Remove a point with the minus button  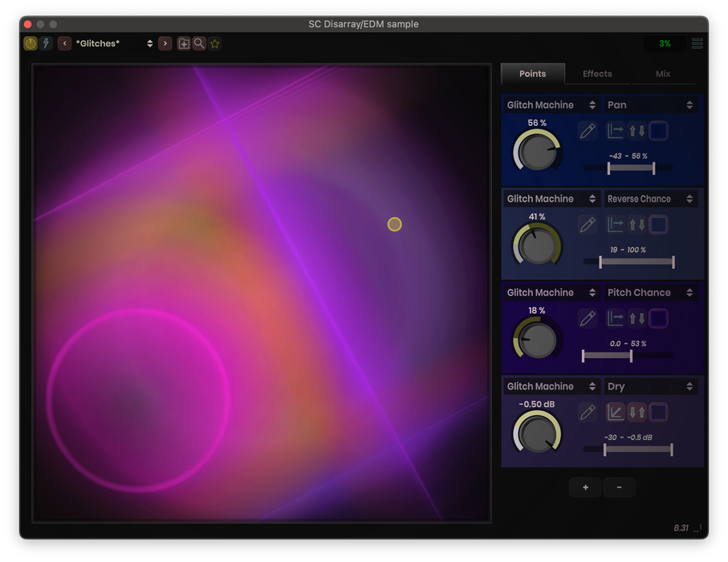pyautogui.click(x=619, y=487)
